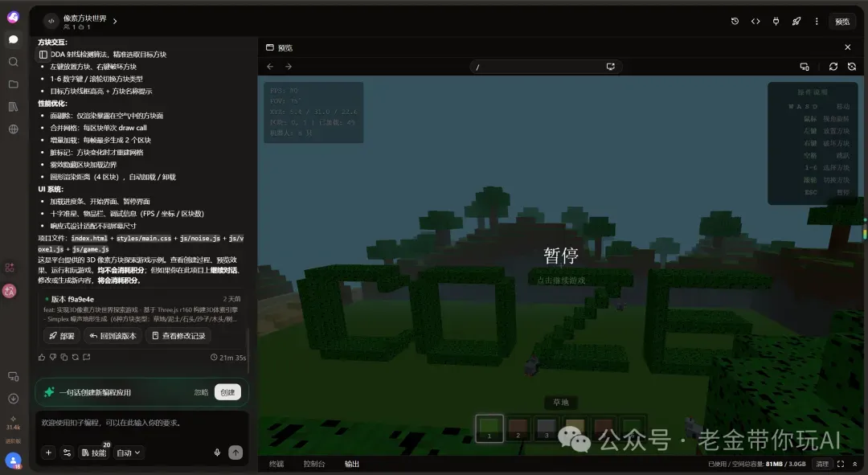The image size is (868, 475).
Task: Click 查看修改记录 button
Action: (178, 335)
